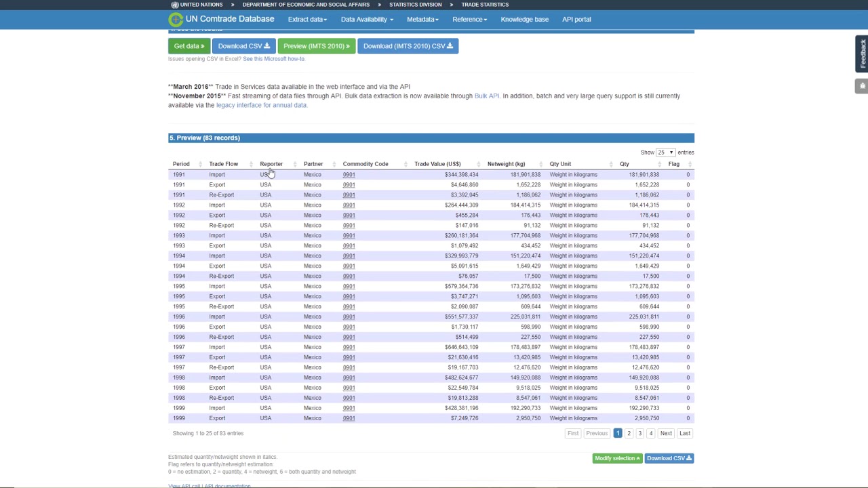
Task: Sort table by Qty Unit column arrows
Action: tap(611, 164)
